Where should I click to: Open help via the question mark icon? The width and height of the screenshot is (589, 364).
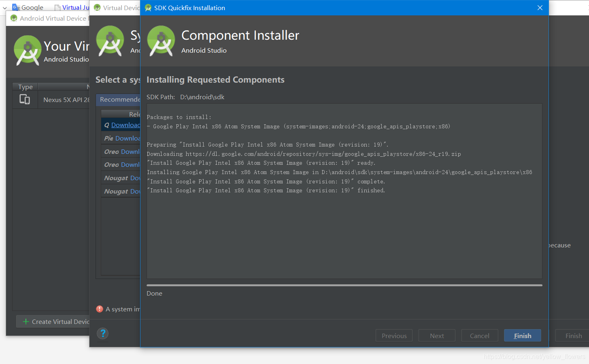[103, 333]
